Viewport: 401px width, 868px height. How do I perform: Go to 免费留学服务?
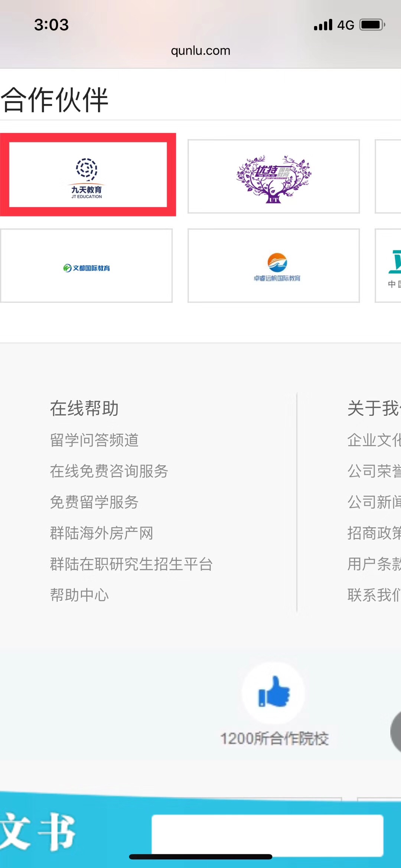pos(94,502)
